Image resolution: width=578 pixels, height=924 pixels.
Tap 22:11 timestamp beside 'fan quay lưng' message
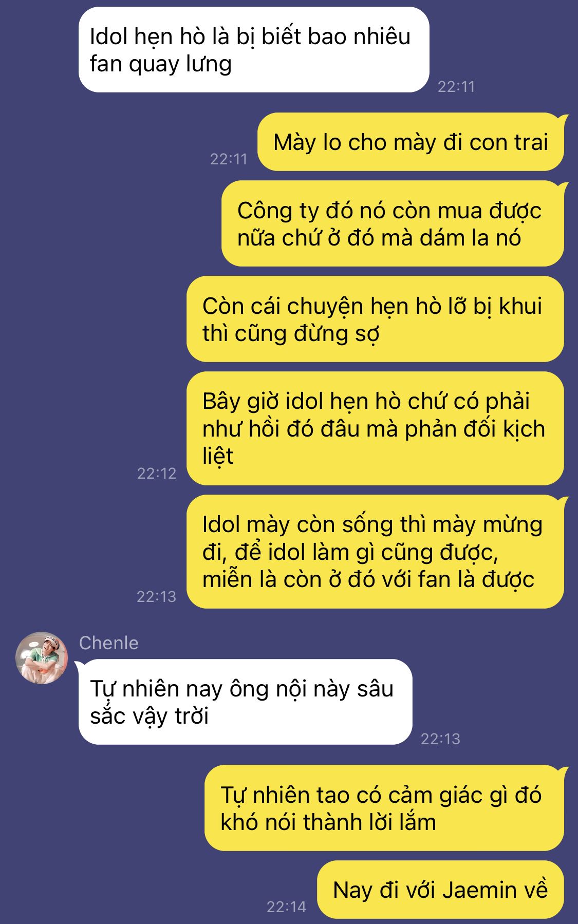[x=456, y=86]
